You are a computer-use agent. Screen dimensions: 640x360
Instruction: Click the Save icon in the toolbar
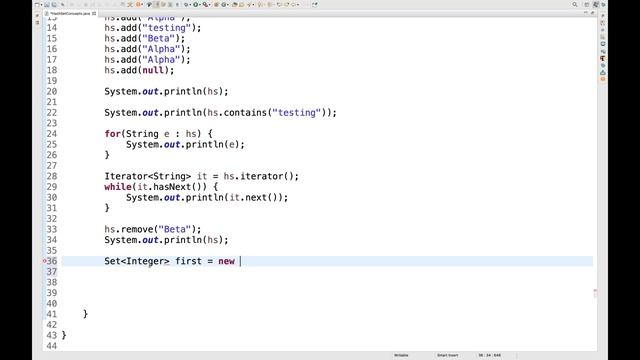[x=47, y=4]
